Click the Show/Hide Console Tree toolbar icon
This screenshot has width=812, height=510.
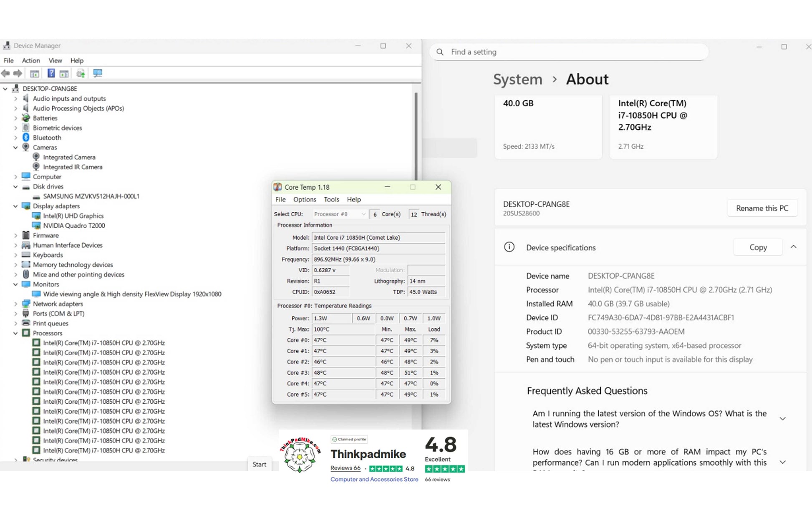pos(35,73)
